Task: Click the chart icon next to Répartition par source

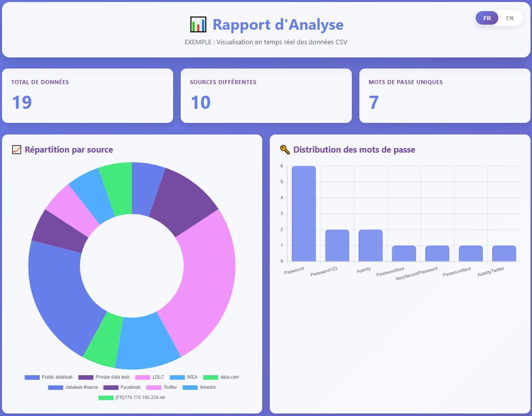Action: (x=17, y=150)
